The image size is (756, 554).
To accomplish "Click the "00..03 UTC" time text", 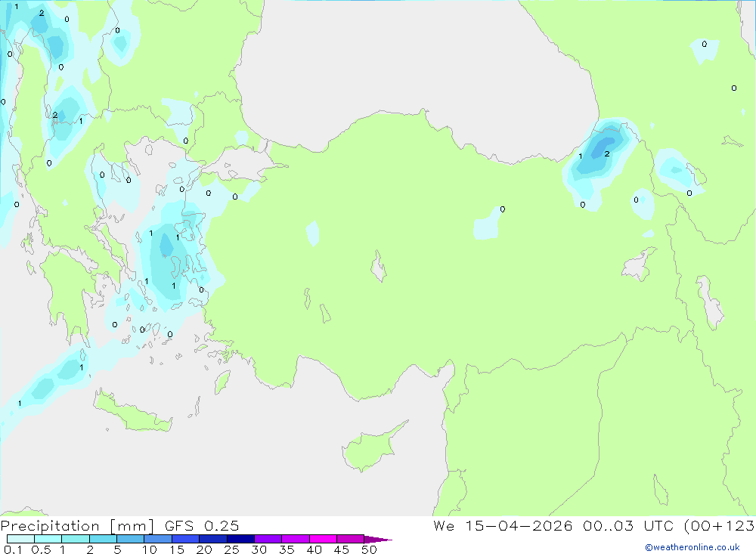I will [628, 526].
